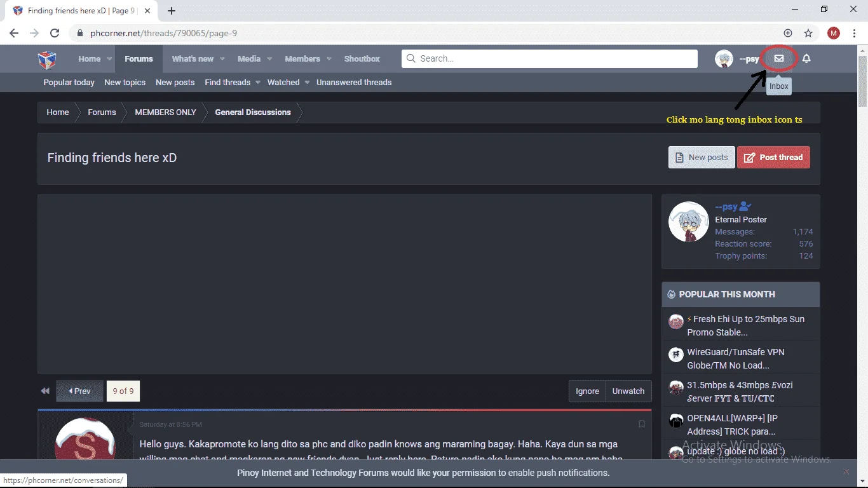Screen dimensions: 868x488
Task: Open the Home nav item
Action: pos(90,59)
